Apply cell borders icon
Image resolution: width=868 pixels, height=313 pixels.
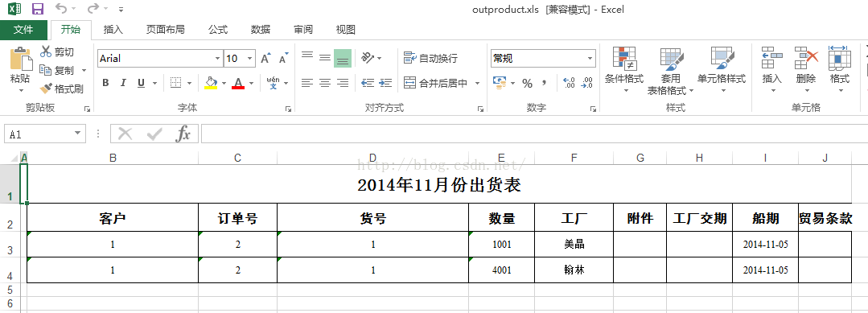point(175,83)
